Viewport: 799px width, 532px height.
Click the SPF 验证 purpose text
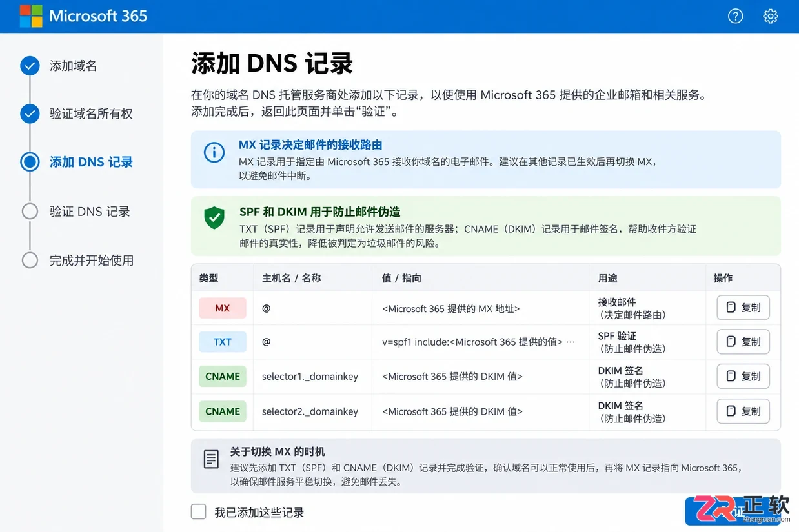coord(617,336)
